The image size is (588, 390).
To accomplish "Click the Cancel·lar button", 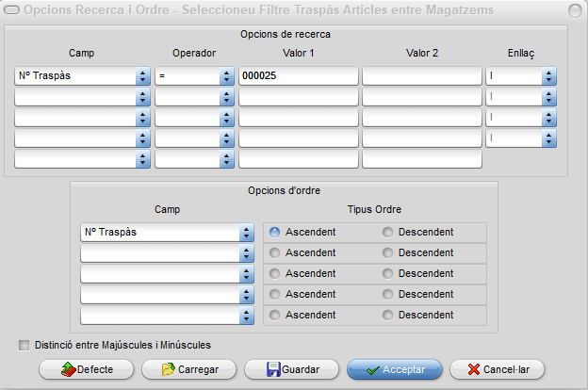I will (497, 369).
